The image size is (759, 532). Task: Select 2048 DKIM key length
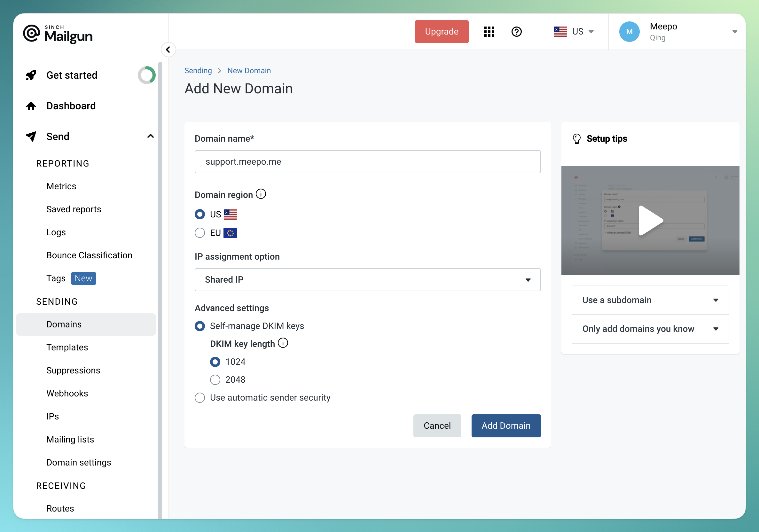point(215,379)
